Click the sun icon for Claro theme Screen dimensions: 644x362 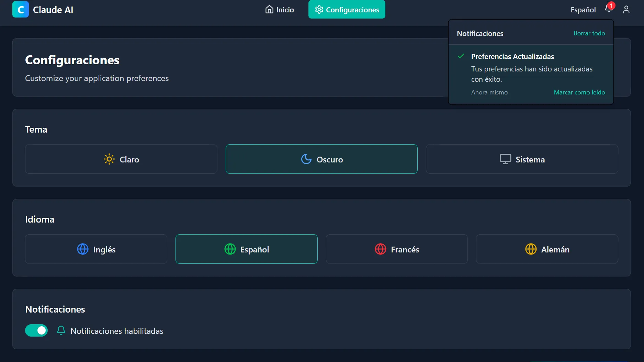[x=109, y=159]
